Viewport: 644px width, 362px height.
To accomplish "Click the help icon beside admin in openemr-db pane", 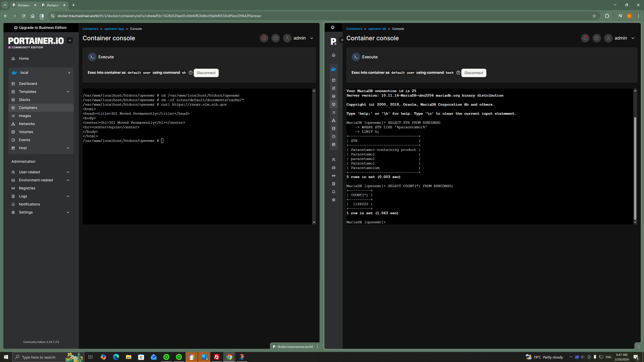I will (x=597, y=38).
